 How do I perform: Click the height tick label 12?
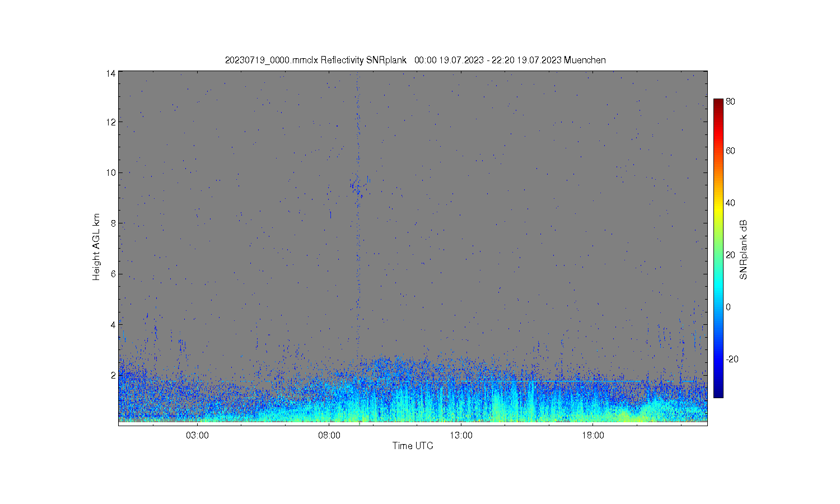pos(111,122)
